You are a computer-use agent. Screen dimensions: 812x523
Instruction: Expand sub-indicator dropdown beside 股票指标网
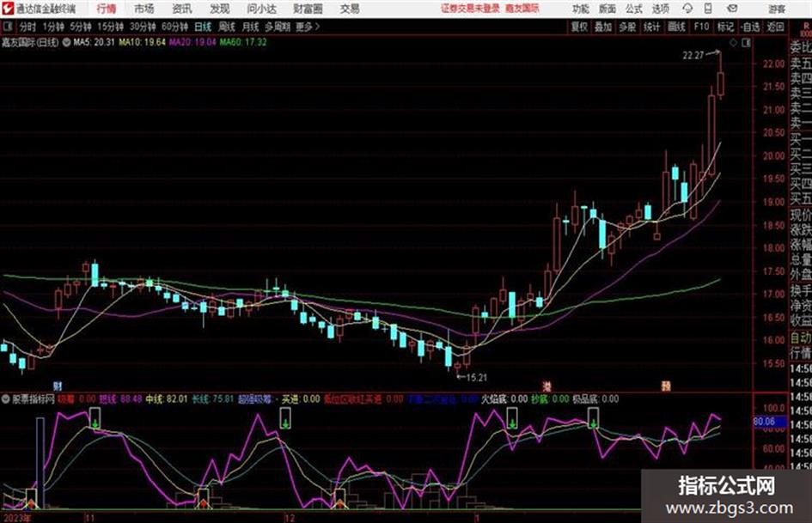pyautogui.click(x=6, y=399)
